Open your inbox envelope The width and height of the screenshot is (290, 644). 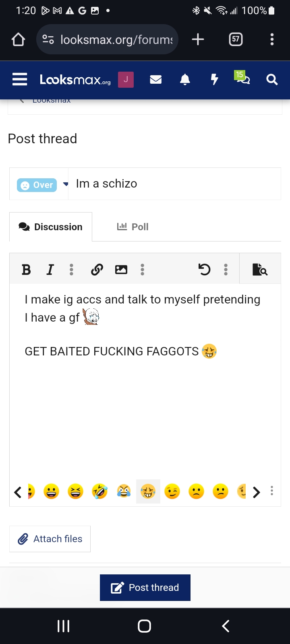(156, 79)
